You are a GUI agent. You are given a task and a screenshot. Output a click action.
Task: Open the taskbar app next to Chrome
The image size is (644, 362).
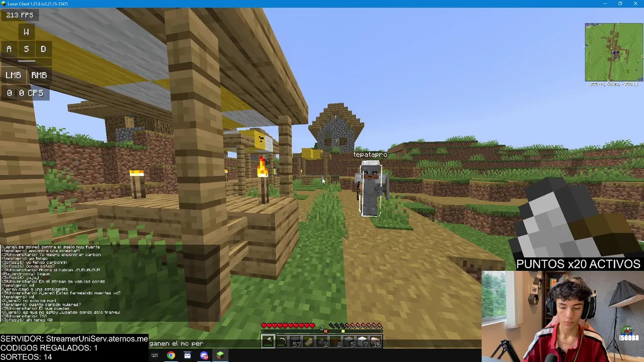(187, 355)
